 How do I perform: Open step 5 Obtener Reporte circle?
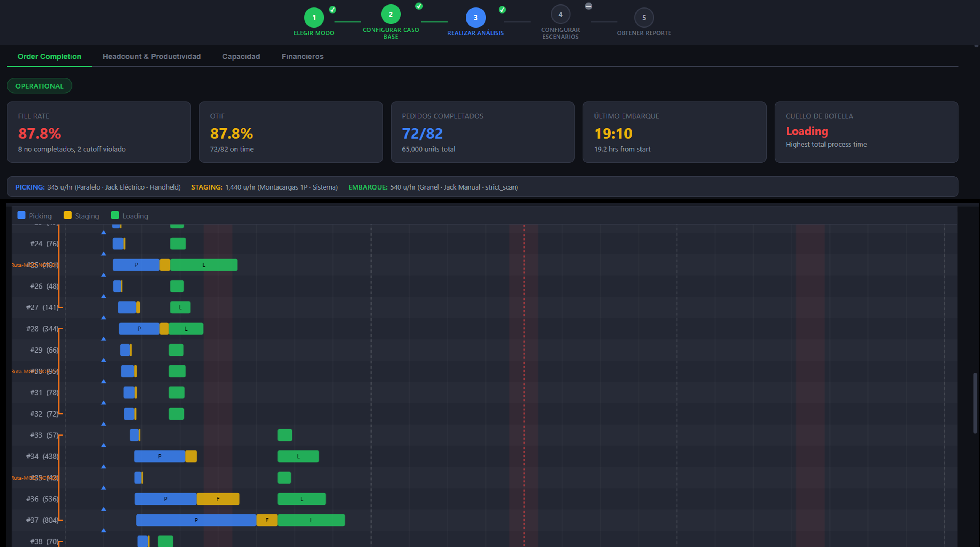tap(644, 17)
